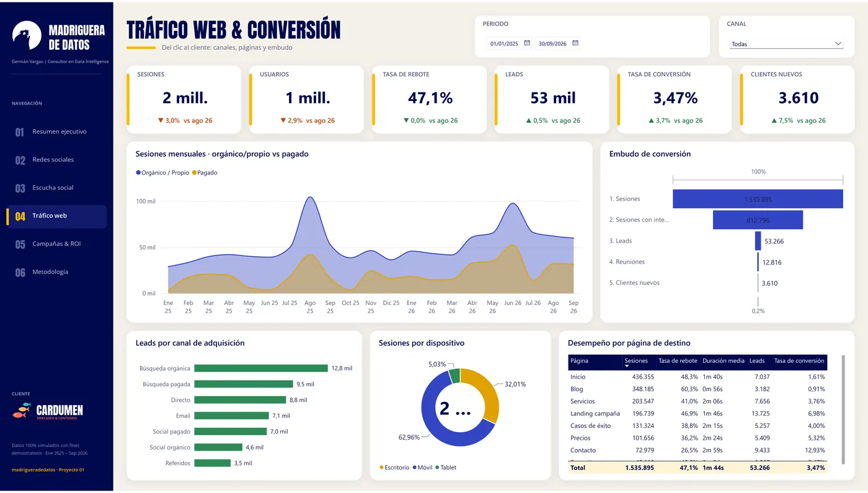868x493 pixels.
Task: Open the start date calendar picker icon
Action: tap(527, 43)
